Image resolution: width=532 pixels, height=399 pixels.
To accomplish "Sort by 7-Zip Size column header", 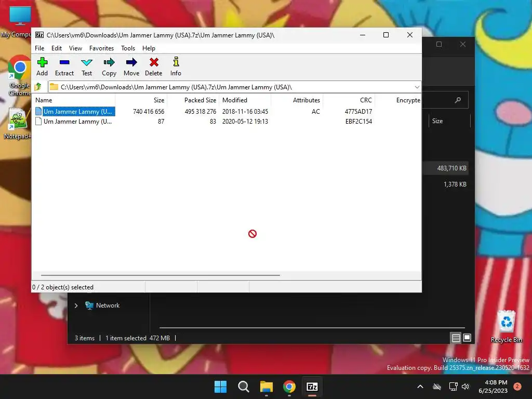I will tap(141, 100).
